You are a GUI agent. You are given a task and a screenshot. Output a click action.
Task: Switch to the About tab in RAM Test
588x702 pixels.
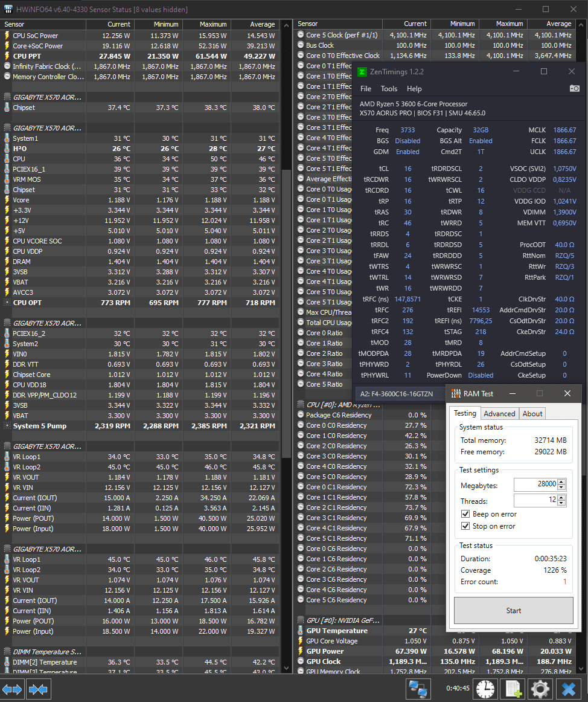(x=532, y=414)
